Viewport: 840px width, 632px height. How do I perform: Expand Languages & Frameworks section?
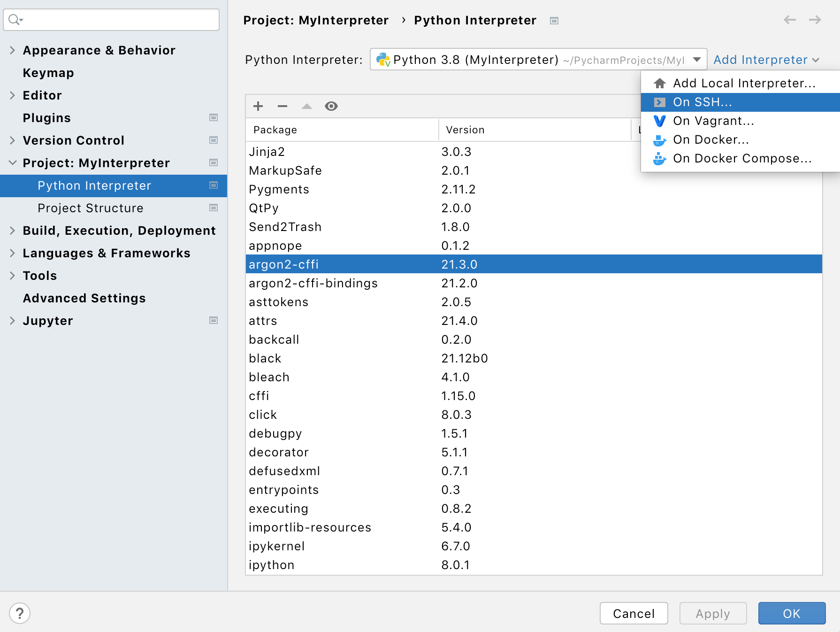coord(12,253)
